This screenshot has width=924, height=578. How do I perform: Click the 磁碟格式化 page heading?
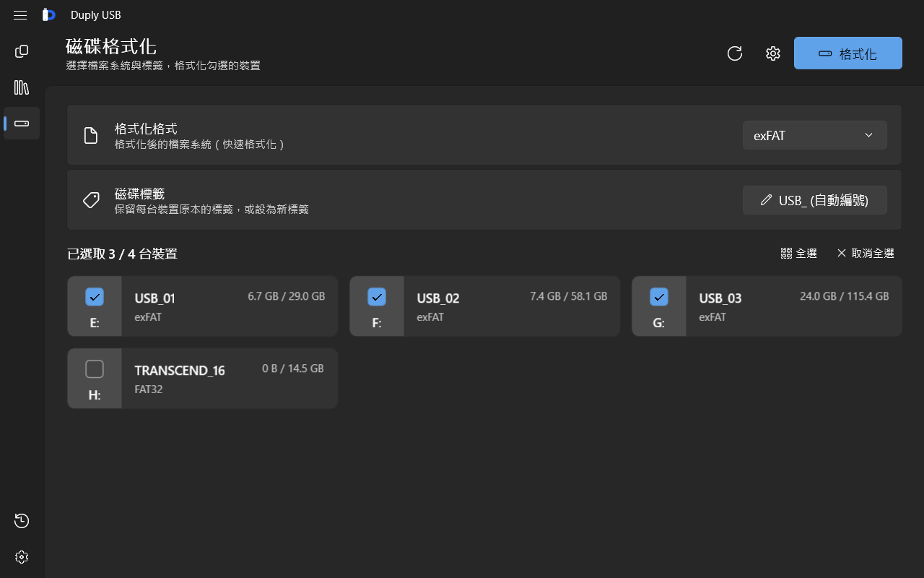[111, 46]
